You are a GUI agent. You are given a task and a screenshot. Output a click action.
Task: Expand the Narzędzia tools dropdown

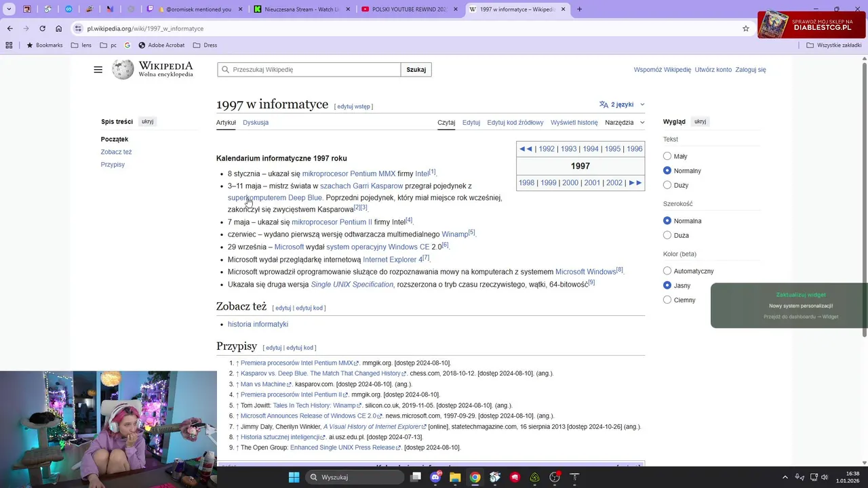[625, 123]
